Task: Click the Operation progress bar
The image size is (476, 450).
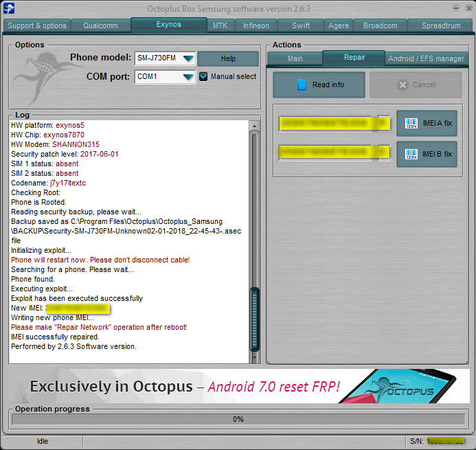Action: click(x=238, y=419)
